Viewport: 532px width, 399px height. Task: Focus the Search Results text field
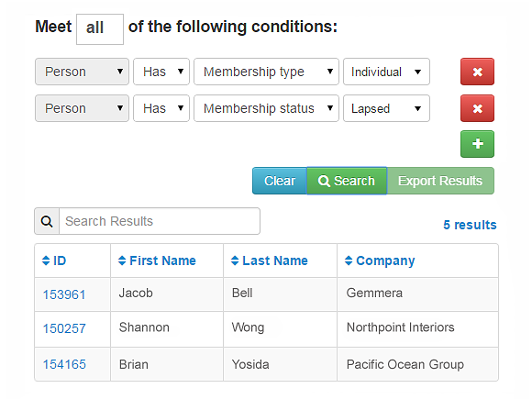point(160,221)
